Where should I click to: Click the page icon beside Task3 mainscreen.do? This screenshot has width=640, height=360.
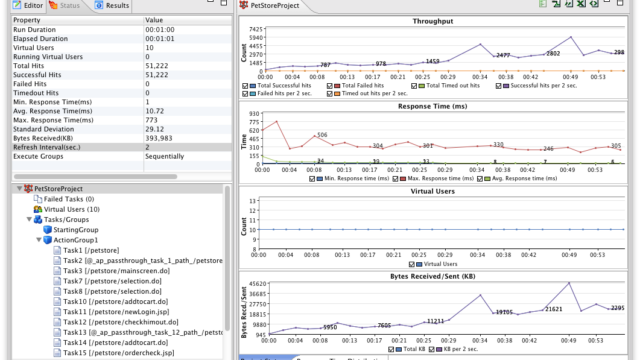click(x=57, y=271)
